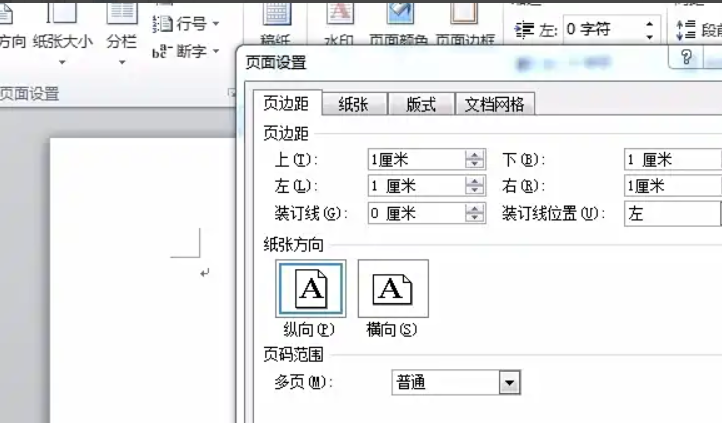Click the 装订线(G) gutter field
Viewport: 722px width, 423px height.
[416, 213]
